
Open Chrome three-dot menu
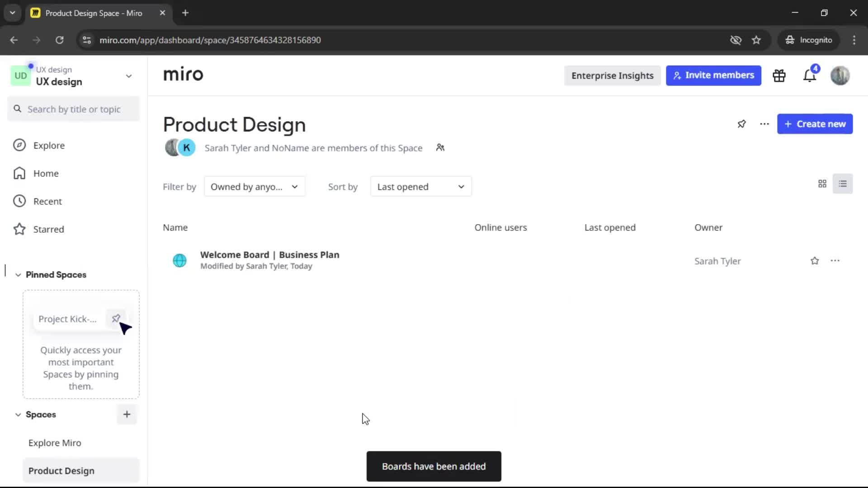[854, 40]
